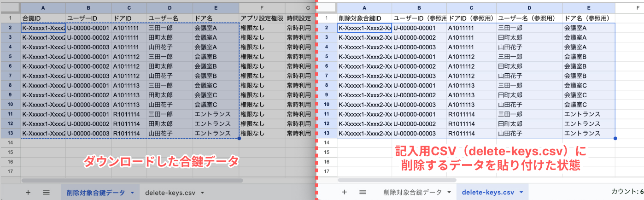This screenshot has height=200, width=644.
Task: Select row 14 header in the left spreadsheet
Action: tap(10, 143)
